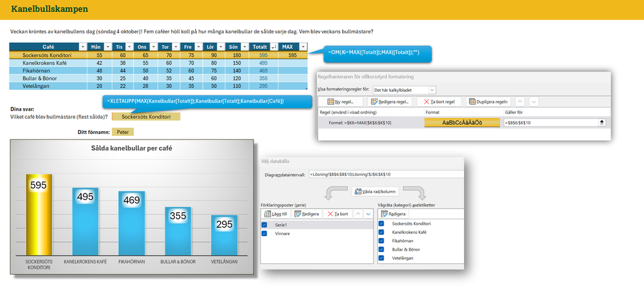Open the MAX column filter dropdown
The width and height of the screenshot is (644, 294).
tap(303, 46)
